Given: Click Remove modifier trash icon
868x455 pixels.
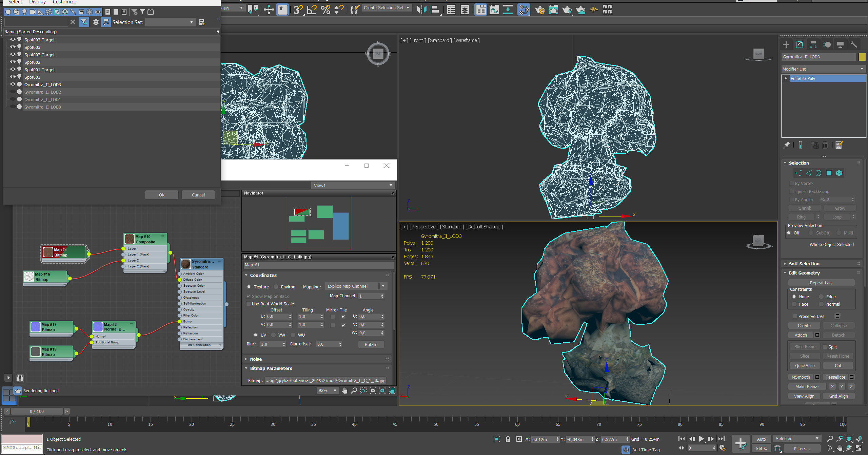Looking at the screenshot, I should coord(825,145).
